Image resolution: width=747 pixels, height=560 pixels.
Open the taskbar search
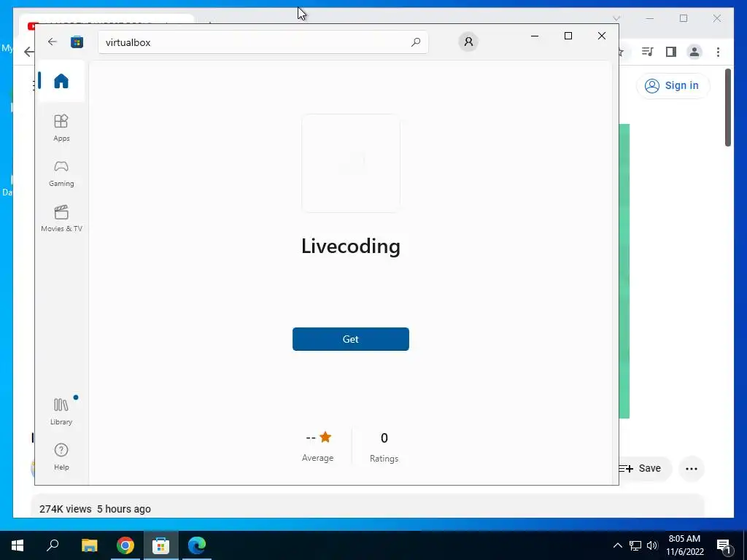[x=53, y=545]
